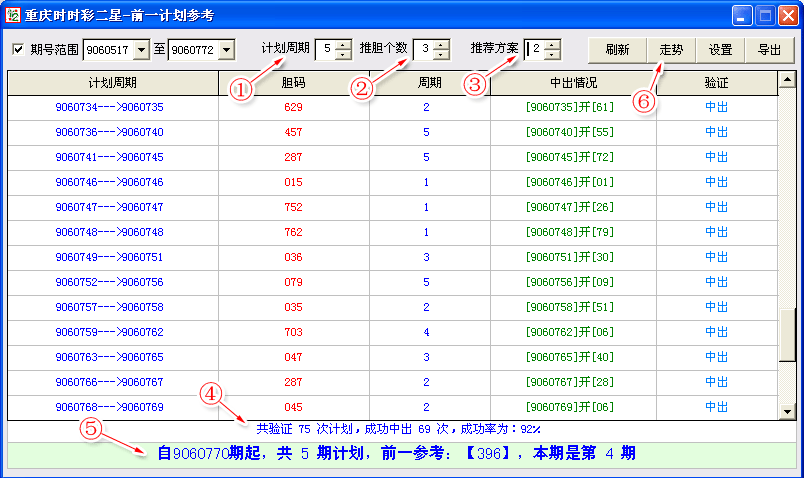
Task: Increase the 推荐方案 value with the up arrow
Action: tap(552, 45)
